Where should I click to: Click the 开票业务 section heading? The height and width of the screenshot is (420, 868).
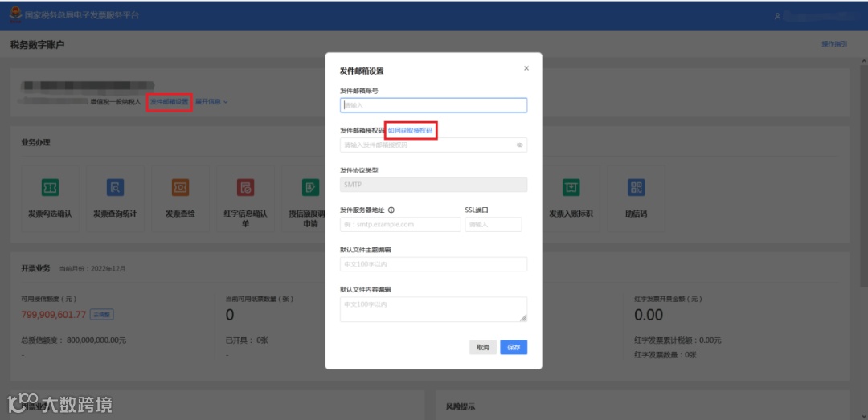(35, 268)
